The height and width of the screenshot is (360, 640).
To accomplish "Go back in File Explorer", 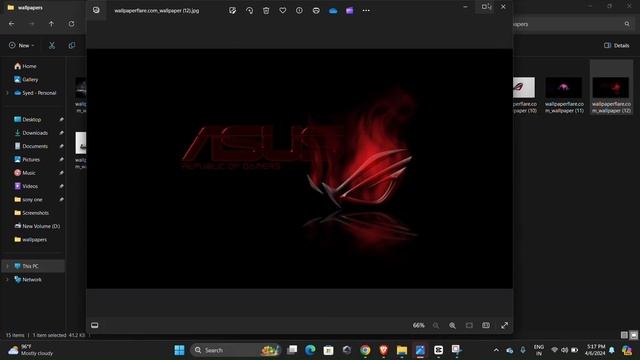I will click(x=11, y=24).
